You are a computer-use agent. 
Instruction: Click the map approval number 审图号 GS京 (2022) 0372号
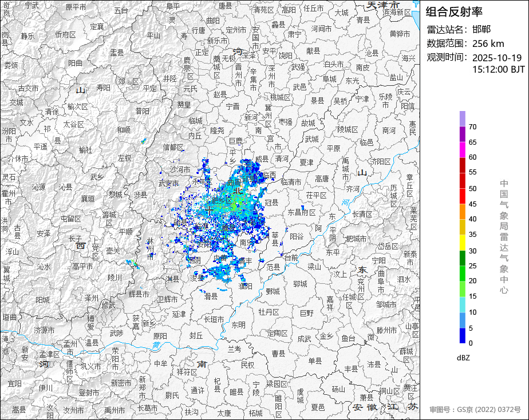click(475, 410)
